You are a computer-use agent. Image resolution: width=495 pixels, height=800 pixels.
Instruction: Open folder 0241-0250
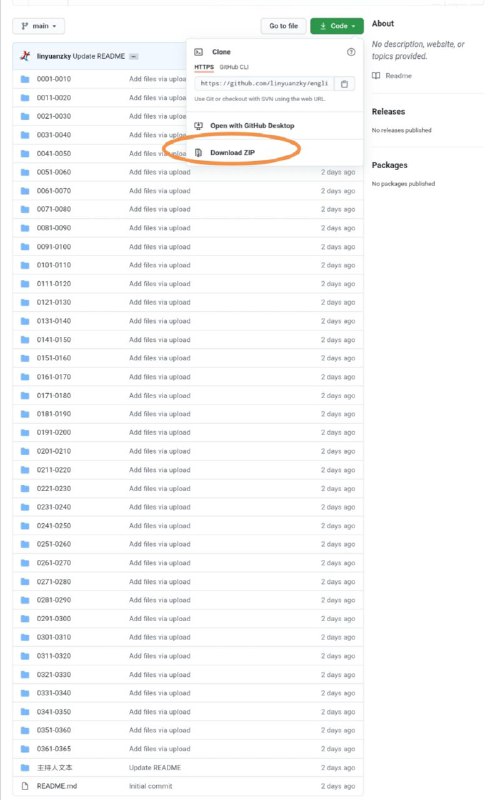coord(54,526)
